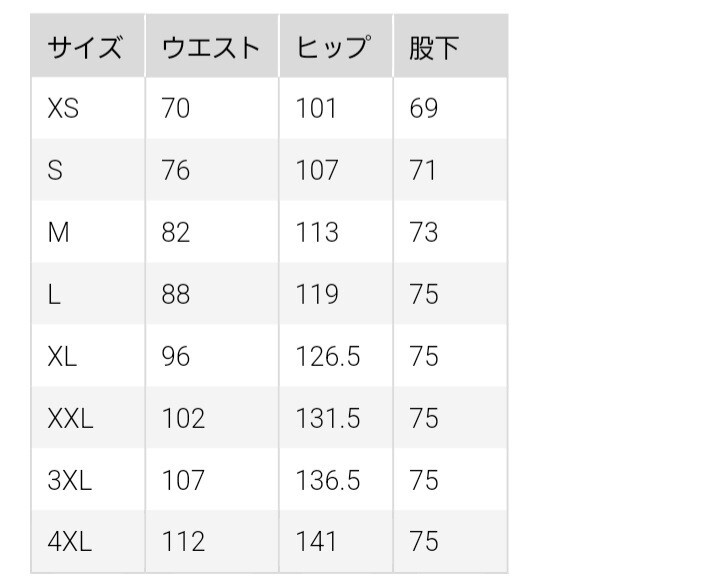Click inseam value 73 in M row
The image size is (720, 588).
tap(424, 232)
